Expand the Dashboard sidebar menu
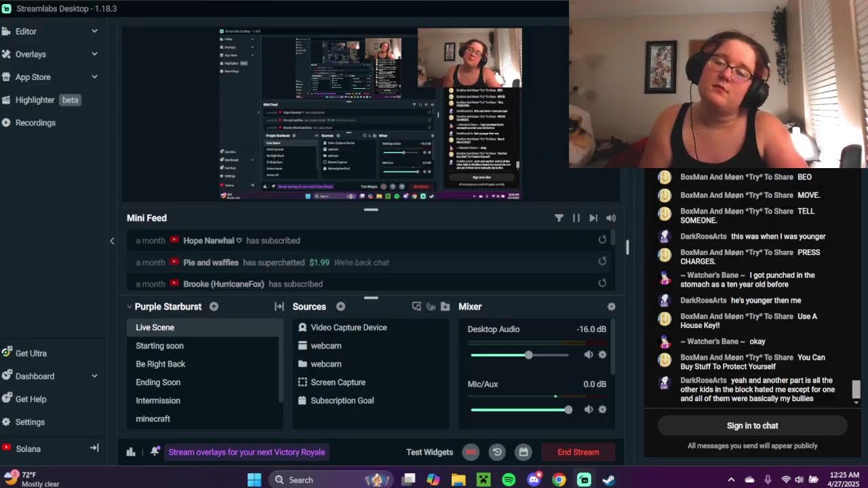Screen dimensions: 868x488 coord(94,376)
